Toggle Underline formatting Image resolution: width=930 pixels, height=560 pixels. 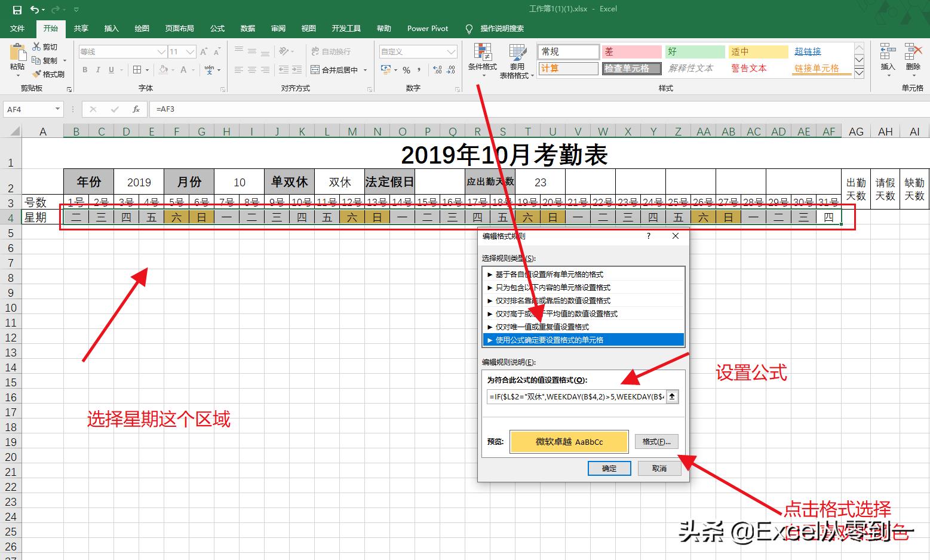coord(111,70)
